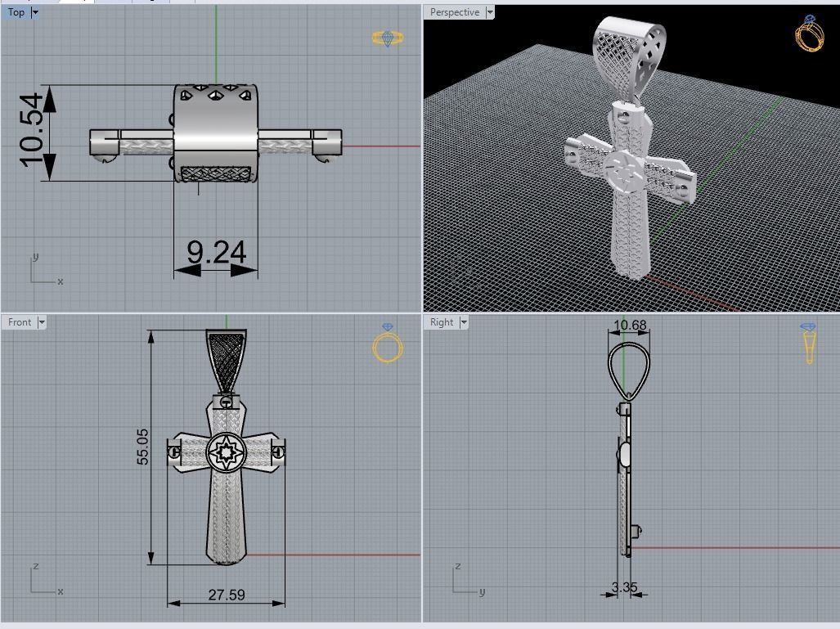This screenshot has width=840, height=629.
Task: Click the star medallion on Front view cross
Action: (x=226, y=452)
